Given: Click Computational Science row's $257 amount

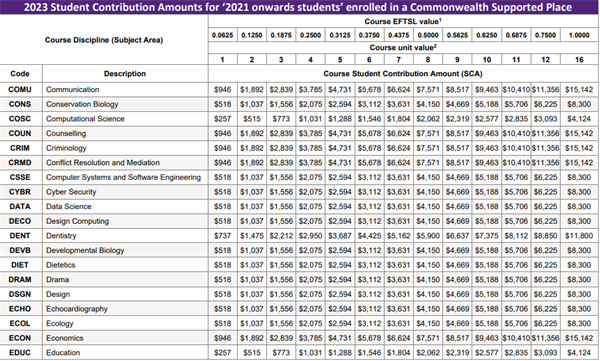Looking at the screenshot, I should (x=223, y=119).
